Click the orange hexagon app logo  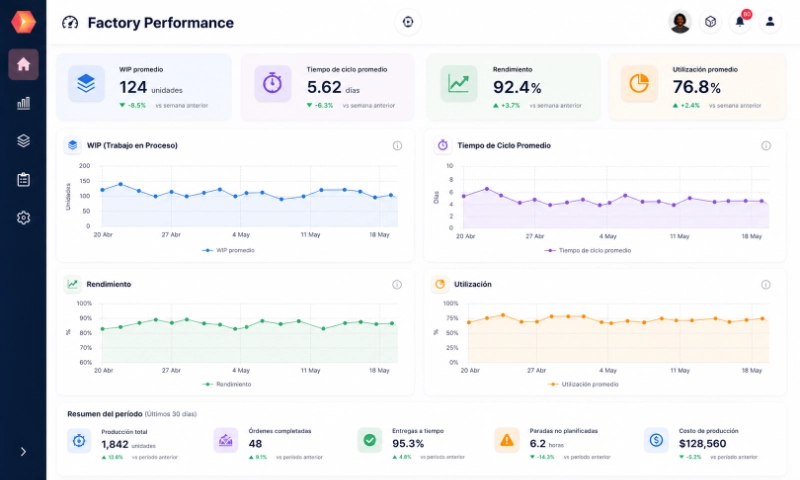[23, 22]
